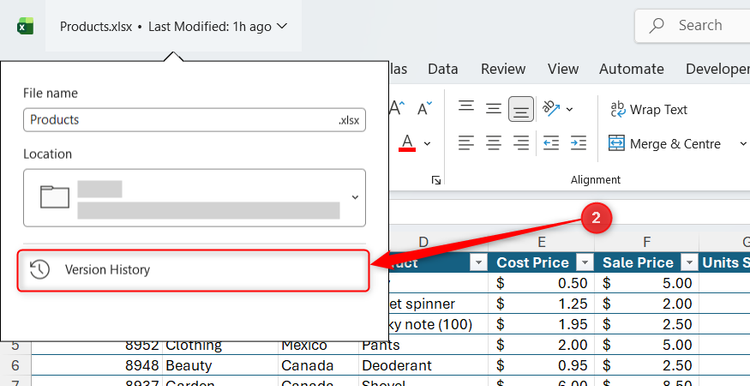Click the Excel app icon

[x=25, y=26]
